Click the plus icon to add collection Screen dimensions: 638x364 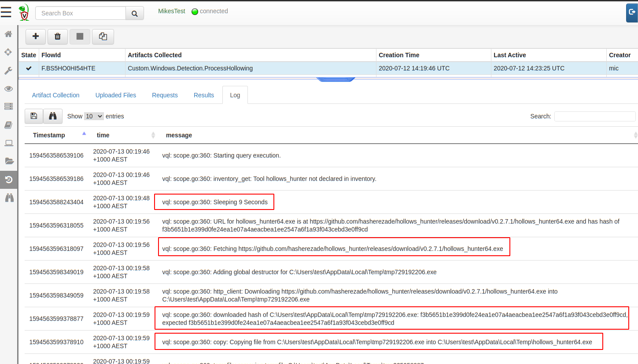point(36,37)
